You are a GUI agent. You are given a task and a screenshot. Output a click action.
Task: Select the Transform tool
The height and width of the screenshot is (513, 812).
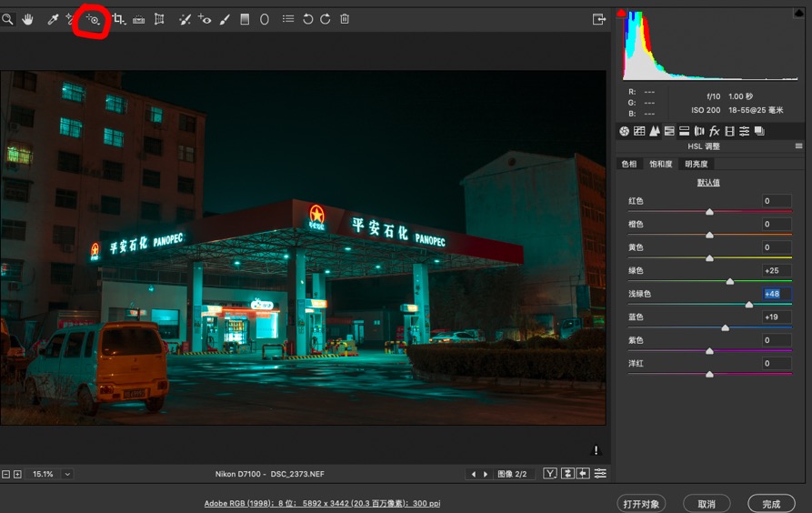159,20
